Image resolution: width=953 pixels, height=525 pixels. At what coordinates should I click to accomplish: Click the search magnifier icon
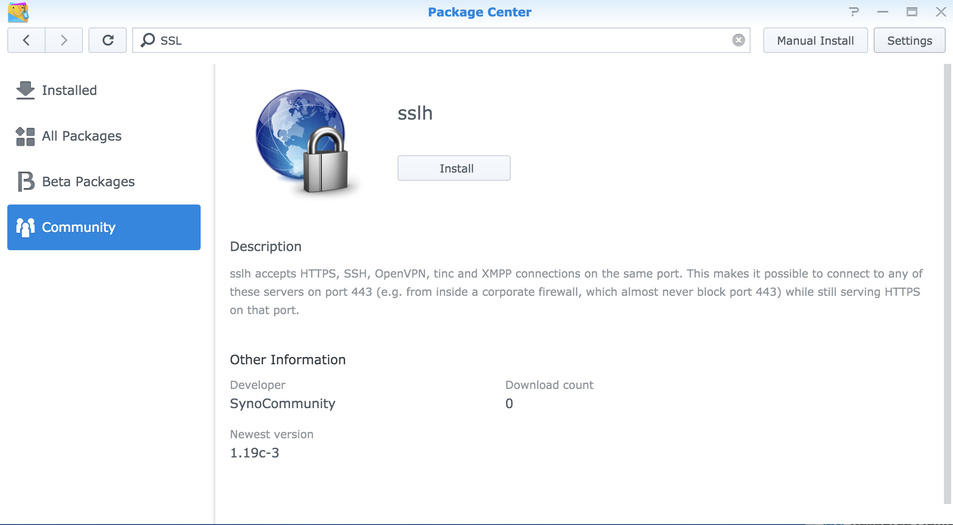[x=148, y=40]
